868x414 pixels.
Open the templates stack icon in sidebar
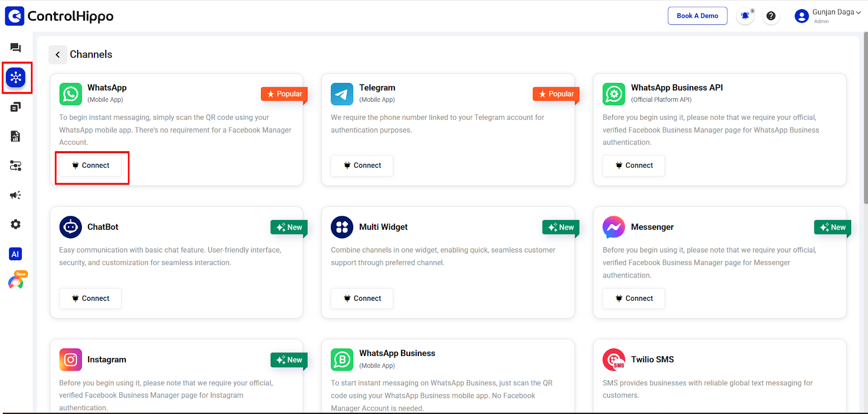coord(16,107)
